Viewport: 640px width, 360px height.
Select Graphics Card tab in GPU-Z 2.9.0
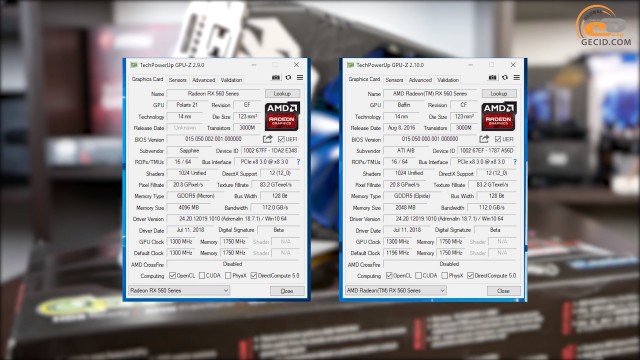tap(147, 79)
